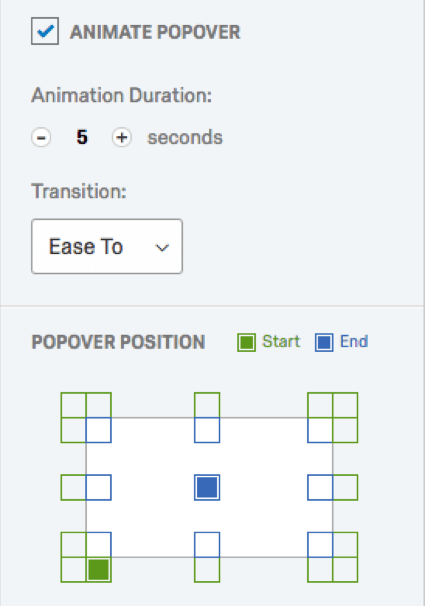Select the top-right blue end corner square
Image resolution: width=425 pixels, height=606 pixels.
(x=320, y=430)
